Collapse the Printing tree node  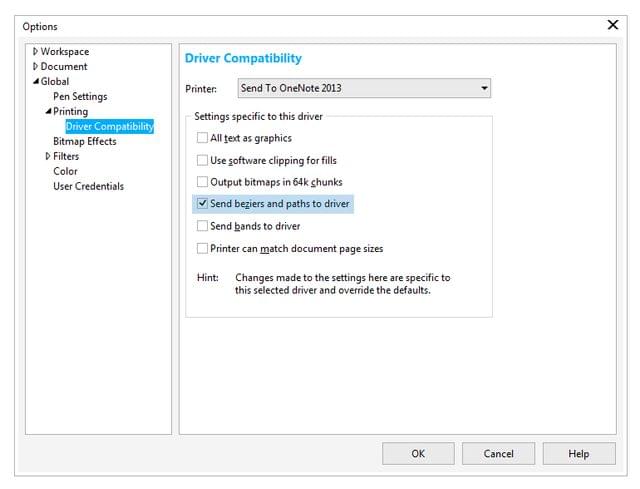click(48, 112)
